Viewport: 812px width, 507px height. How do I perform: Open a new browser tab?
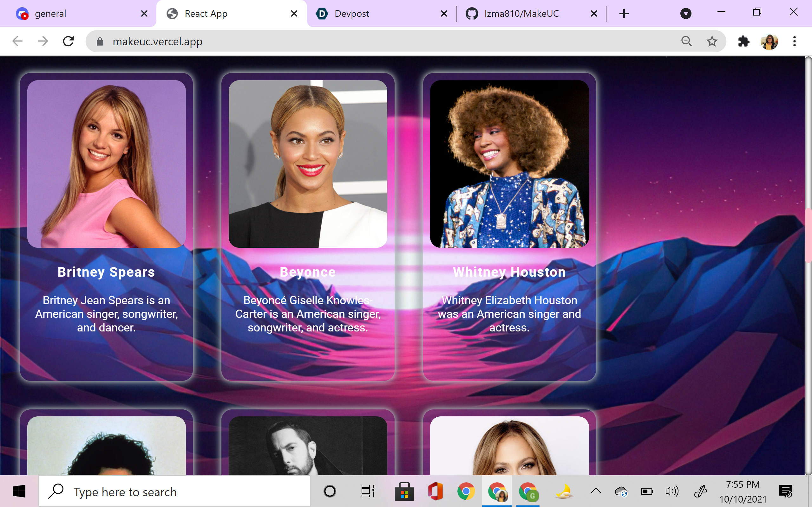624,13
